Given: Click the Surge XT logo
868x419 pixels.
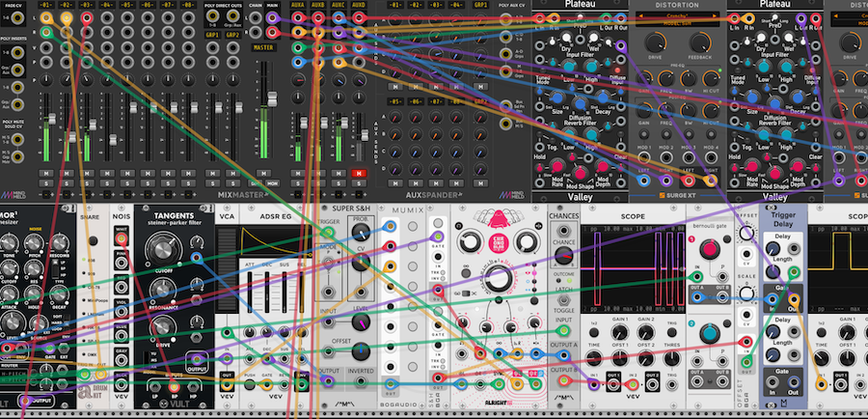Looking at the screenshot, I should pos(677,195).
